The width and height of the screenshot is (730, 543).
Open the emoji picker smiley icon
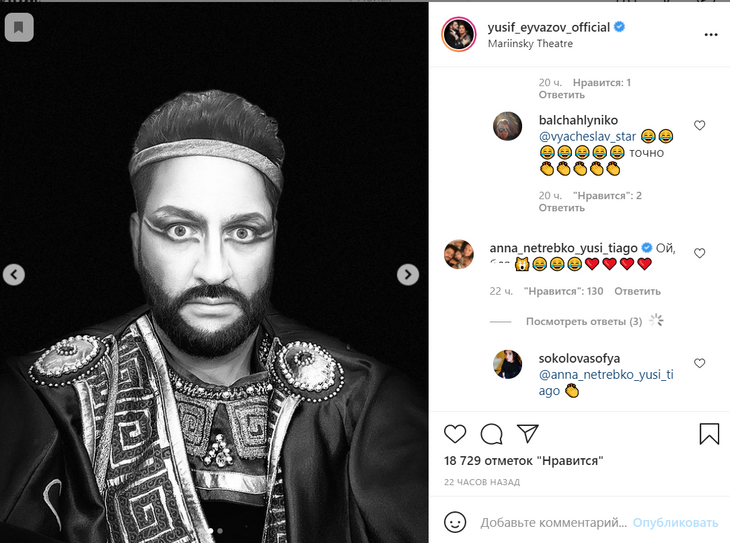455,522
